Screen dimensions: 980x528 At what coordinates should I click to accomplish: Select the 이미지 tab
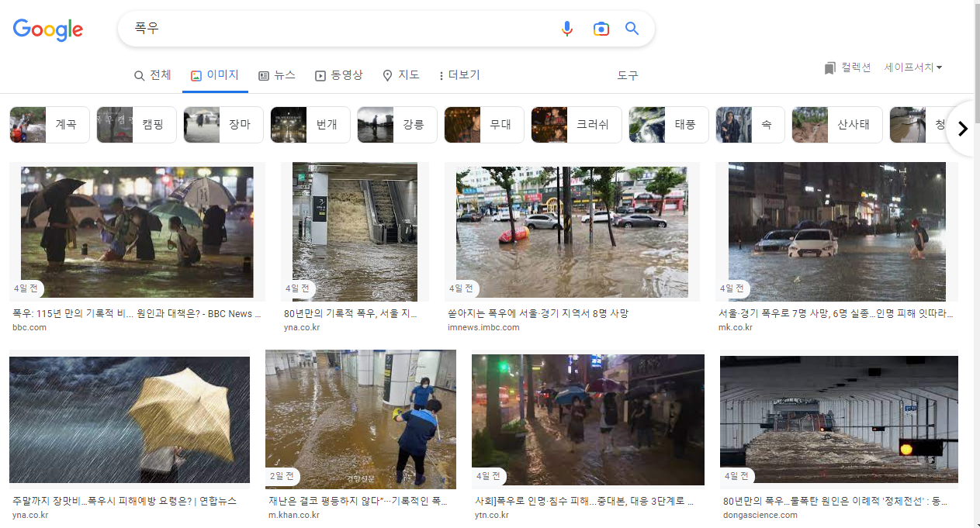click(x=215, y=75)
